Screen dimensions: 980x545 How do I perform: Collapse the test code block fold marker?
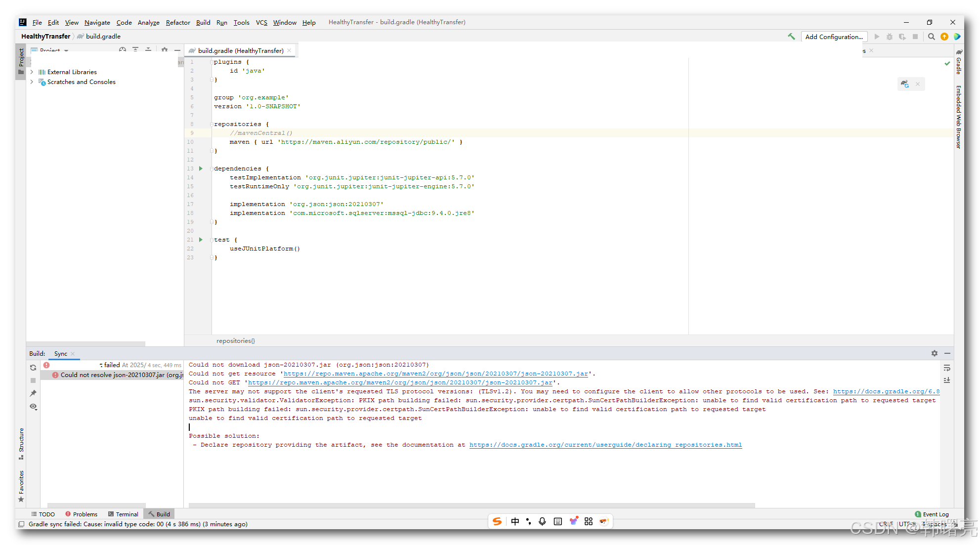pyautogui.click(x=211, y=240)
